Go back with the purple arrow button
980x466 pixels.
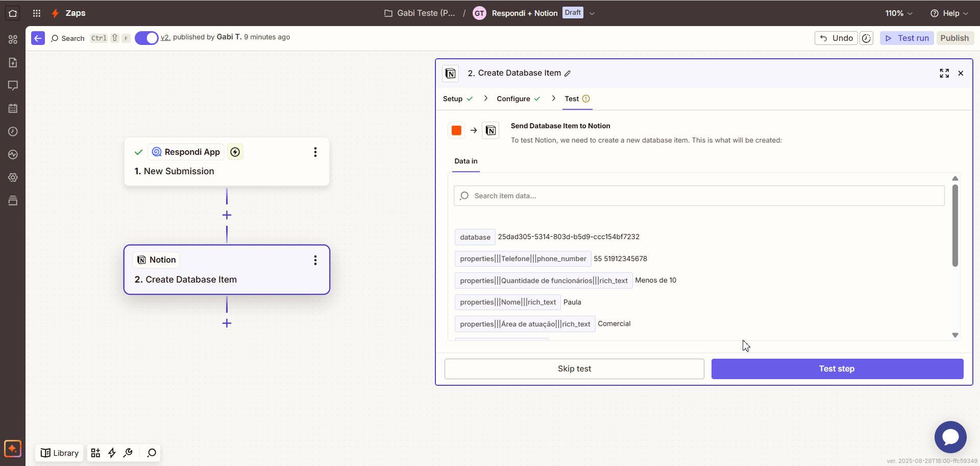click(38, 38)
